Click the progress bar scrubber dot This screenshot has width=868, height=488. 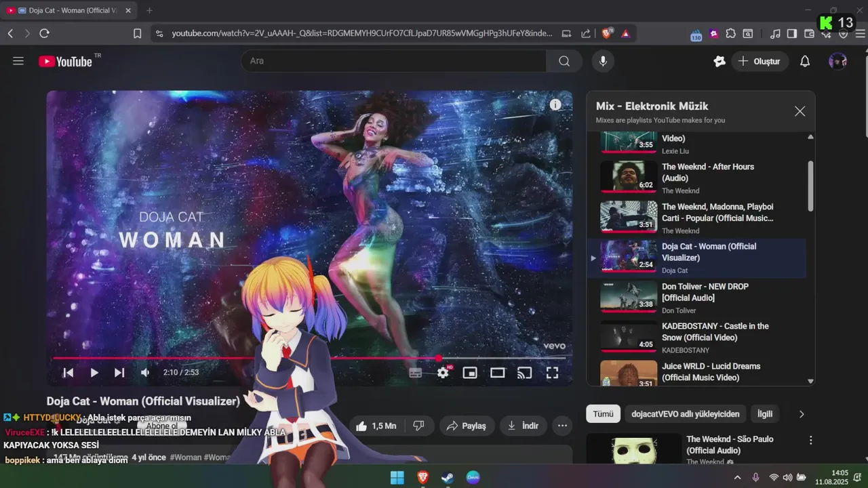point(439,358)
